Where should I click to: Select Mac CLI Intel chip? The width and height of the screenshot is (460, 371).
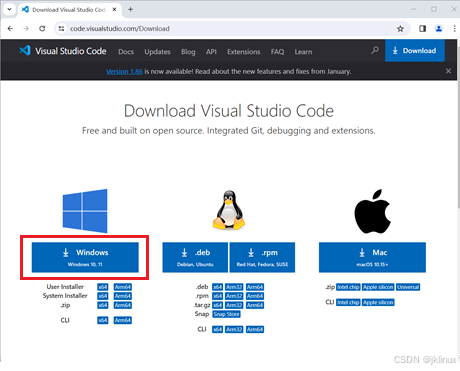[348, 302]
